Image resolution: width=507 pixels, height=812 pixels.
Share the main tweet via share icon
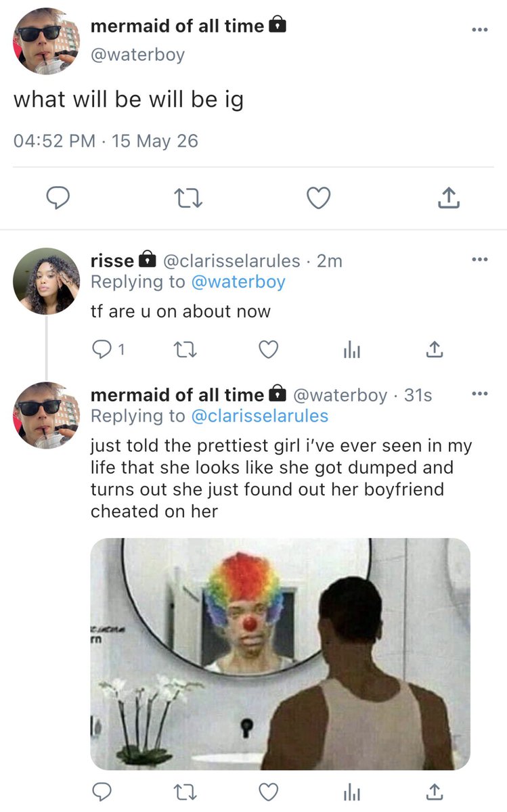(449, 198)
